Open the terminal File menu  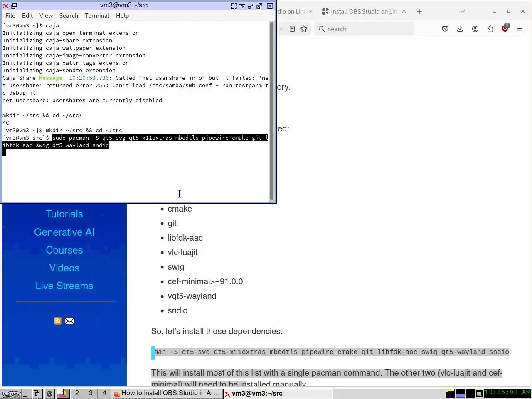pos(10,16)
